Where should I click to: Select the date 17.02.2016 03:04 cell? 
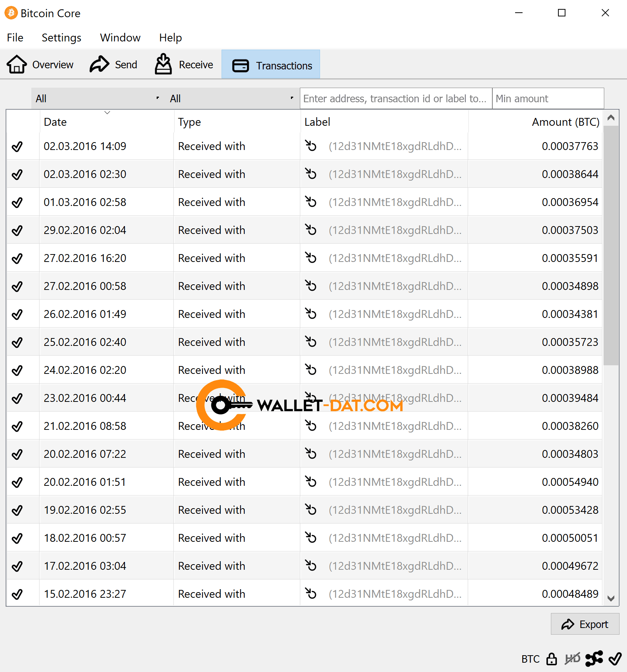pyautogui.click(x=107, y=566)
